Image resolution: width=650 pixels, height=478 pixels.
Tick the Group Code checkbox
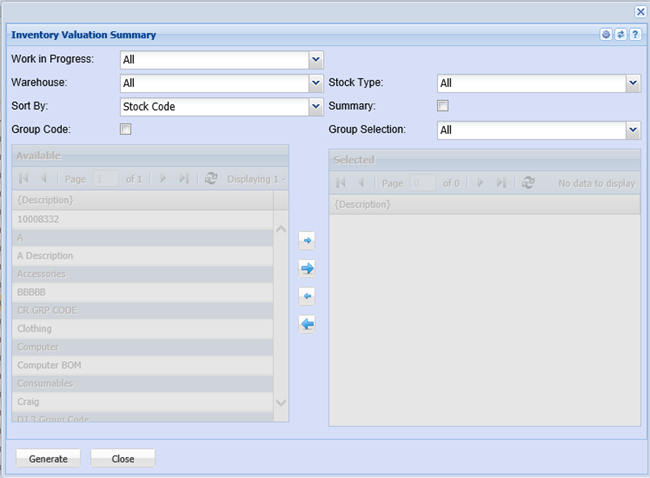[x=126, y=129]
